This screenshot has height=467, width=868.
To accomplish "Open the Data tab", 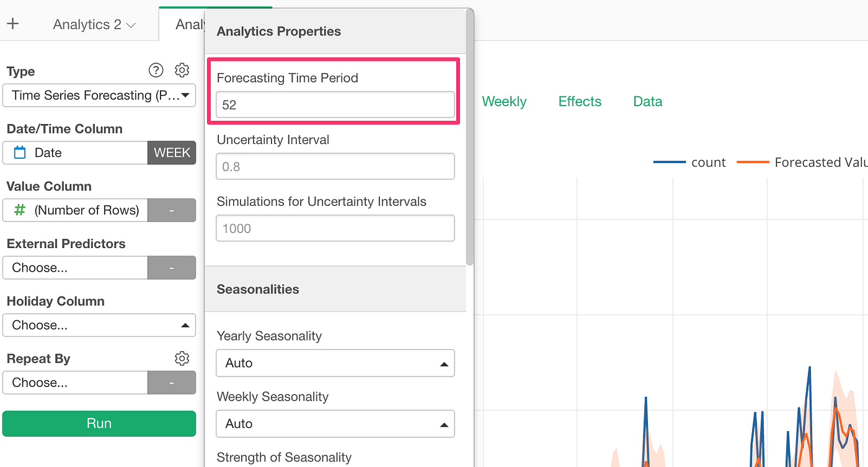I will pos(647,102).
